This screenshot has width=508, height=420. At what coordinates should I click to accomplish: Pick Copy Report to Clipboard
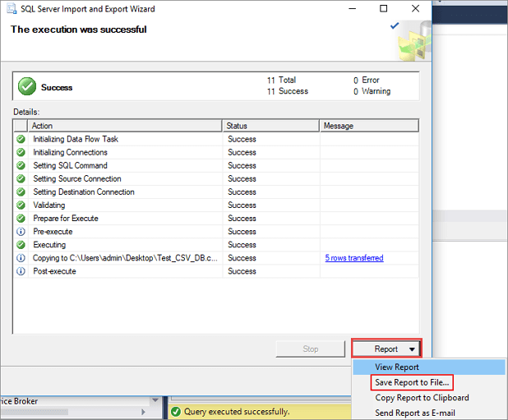(422, 398)
